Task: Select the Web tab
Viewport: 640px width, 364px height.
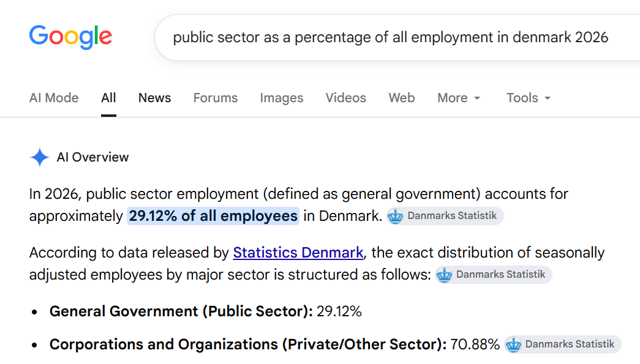Action: [x=402, y=98]
